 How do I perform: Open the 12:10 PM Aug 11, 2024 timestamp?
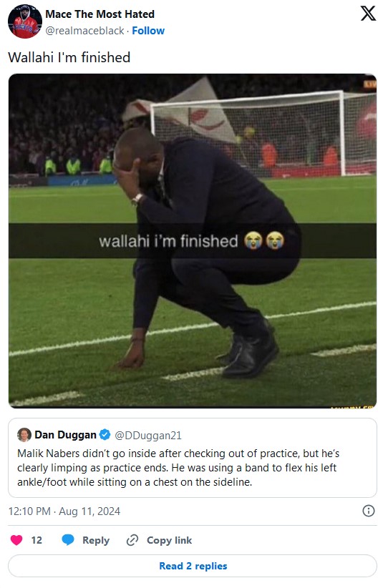64,511
